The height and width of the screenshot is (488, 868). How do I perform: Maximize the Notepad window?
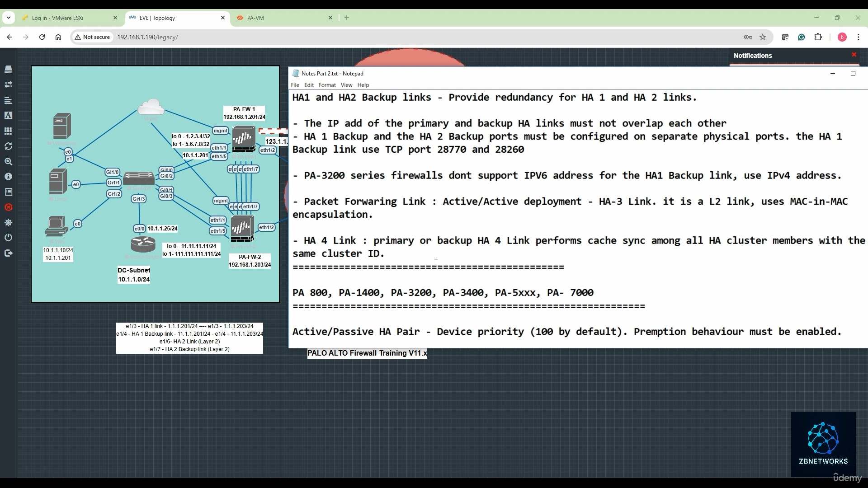pyautogui.click(x=853, y=73)
